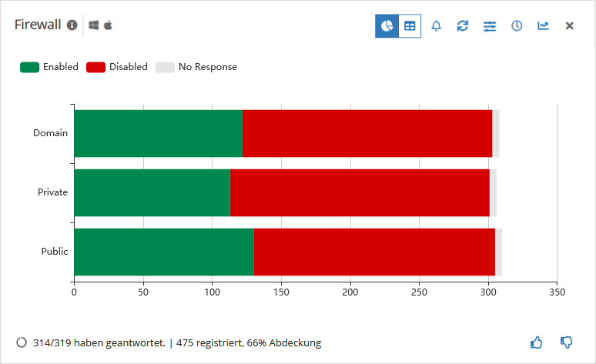Image resolution: width=596 pixels, height=364 pixels.
Task: Close the Firewall widget
Action: tap(569, 26)
